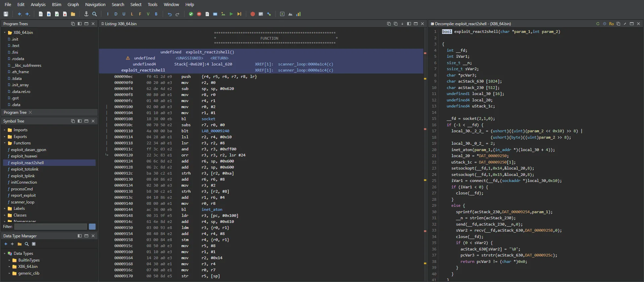Viewport: 644px width, 282px height.
Task: Click the document with red X toolbar icon
Action: pos(65,14)
